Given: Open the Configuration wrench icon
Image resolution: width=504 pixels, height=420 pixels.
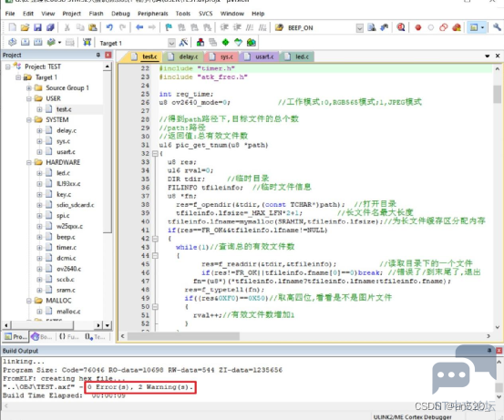Looking at the screenshot, I should 497,27.
